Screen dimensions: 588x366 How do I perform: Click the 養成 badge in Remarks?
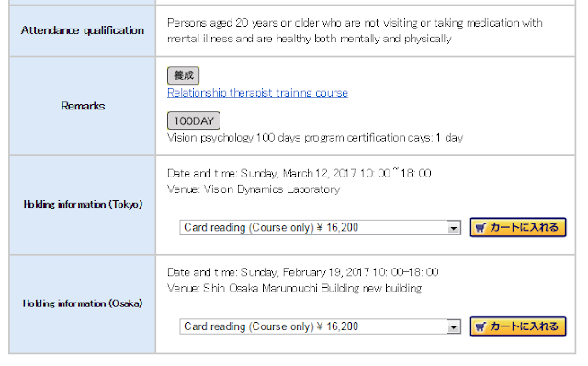pyautogui.click(x=183, y=75)
